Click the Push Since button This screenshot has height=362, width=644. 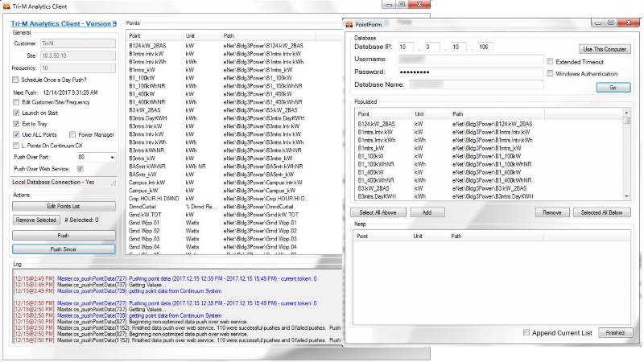[x=64, y=249]
